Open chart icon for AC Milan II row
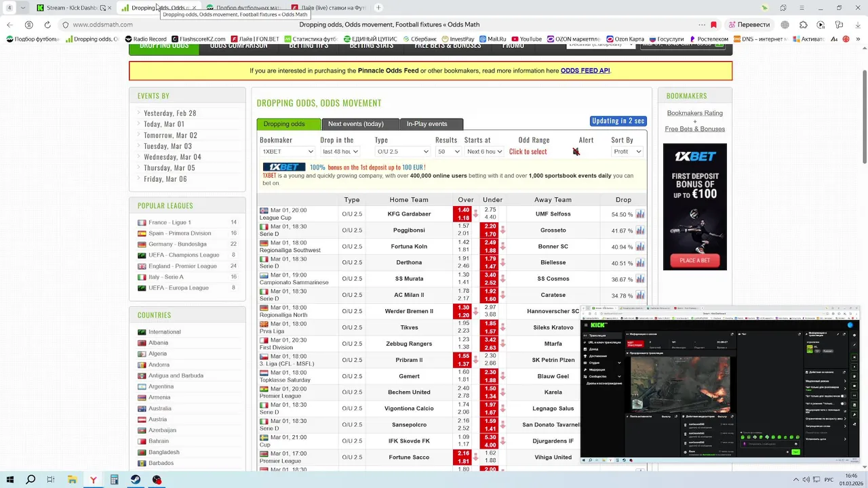The image size is (868, 488). (640, 296)
